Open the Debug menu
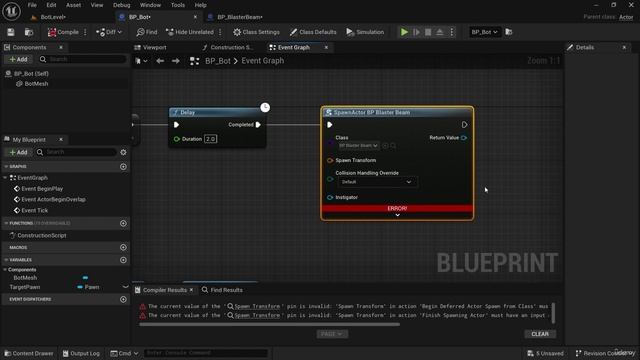The height and width of the screenshot is (360, 640). coord(122,5)
